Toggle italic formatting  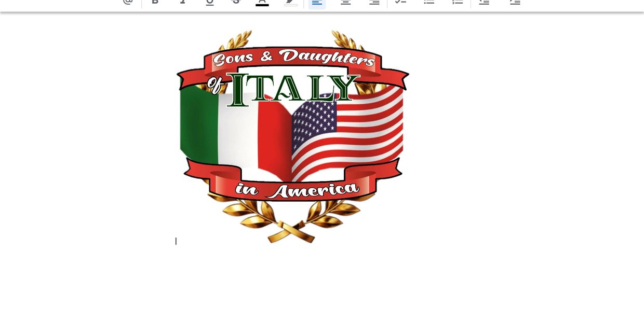[182, 2]
